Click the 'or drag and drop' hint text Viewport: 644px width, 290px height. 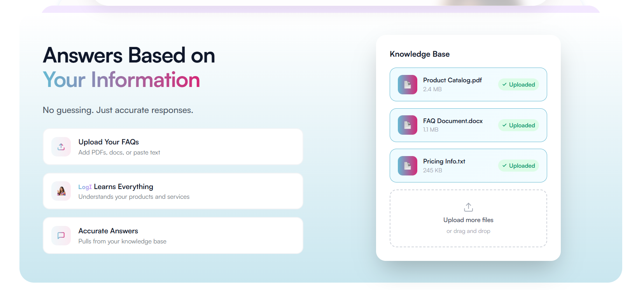pos(468,231)
